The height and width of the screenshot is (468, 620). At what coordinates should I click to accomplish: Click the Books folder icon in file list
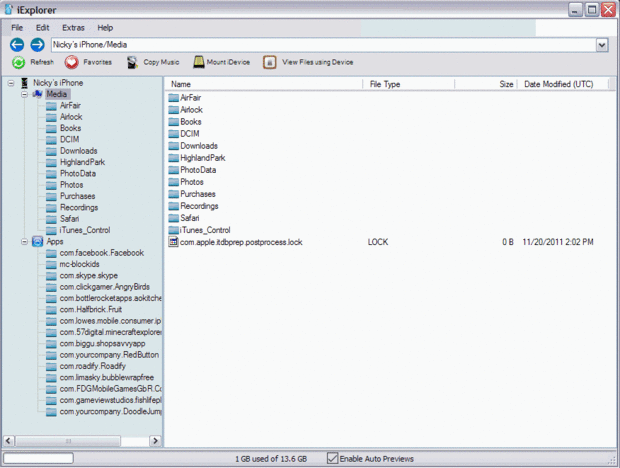174,122
